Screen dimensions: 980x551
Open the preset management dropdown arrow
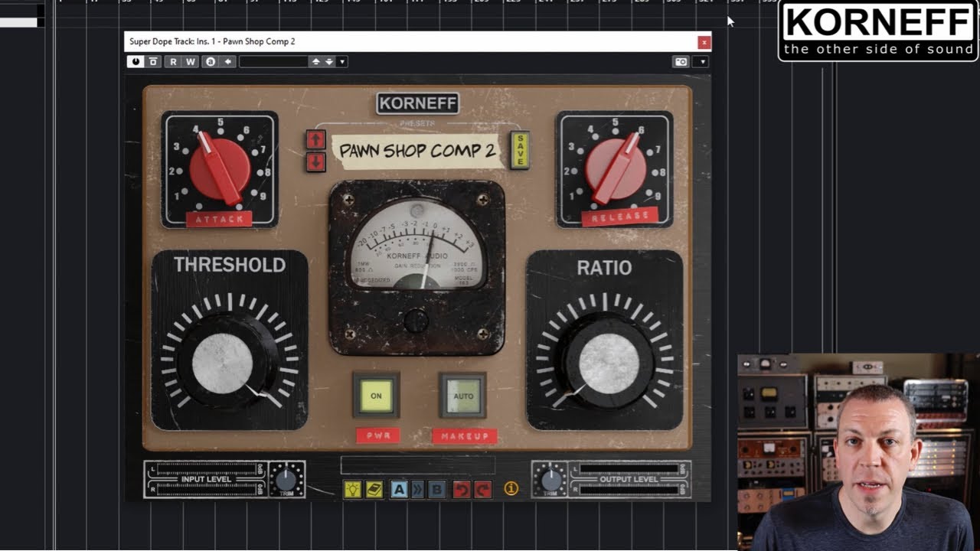342,62
